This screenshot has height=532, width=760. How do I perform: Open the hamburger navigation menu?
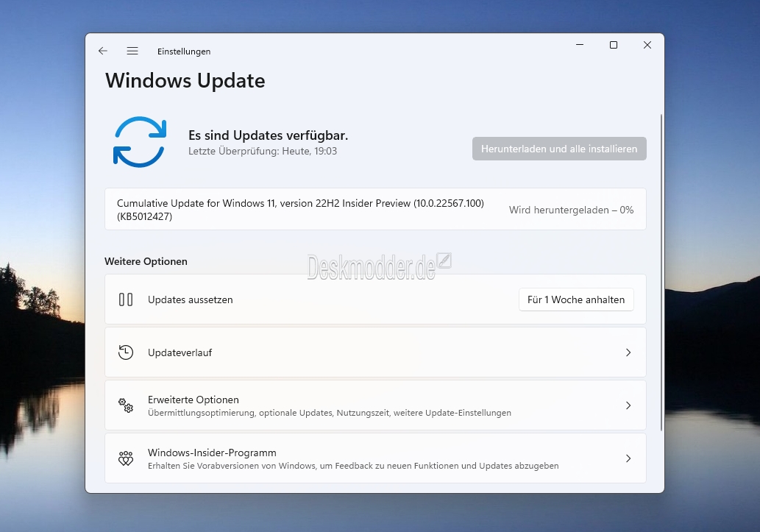(132, 51)
